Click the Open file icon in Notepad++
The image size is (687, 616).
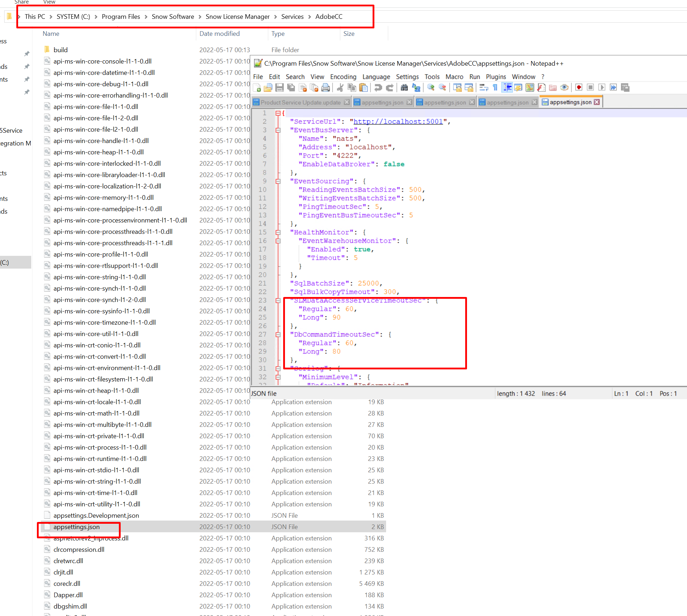click(268, 88)
